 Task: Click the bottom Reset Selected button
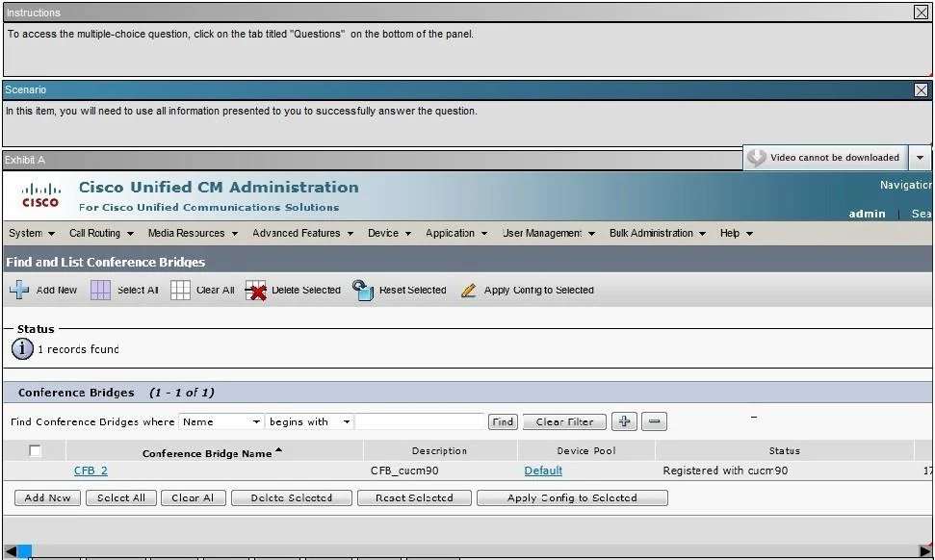pyautogui.click(x=414, y=497)
